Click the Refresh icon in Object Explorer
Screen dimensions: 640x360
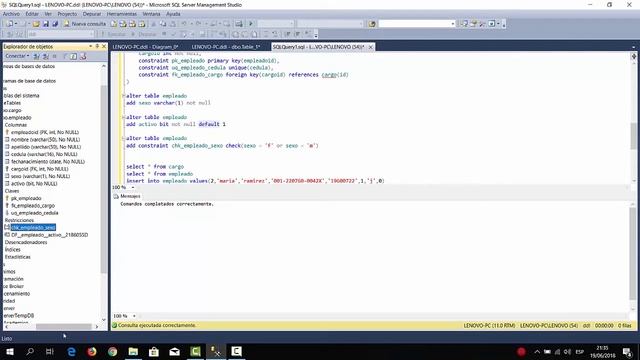73,56
